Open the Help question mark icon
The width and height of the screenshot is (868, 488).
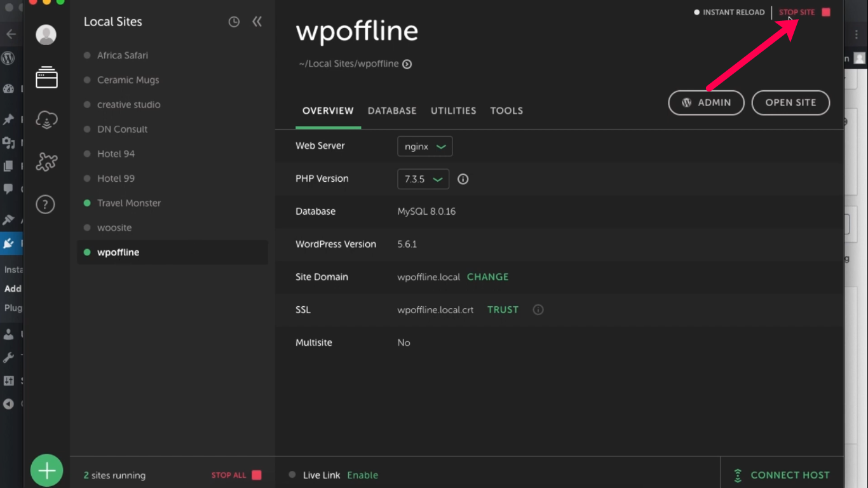(x=45, y=204)
